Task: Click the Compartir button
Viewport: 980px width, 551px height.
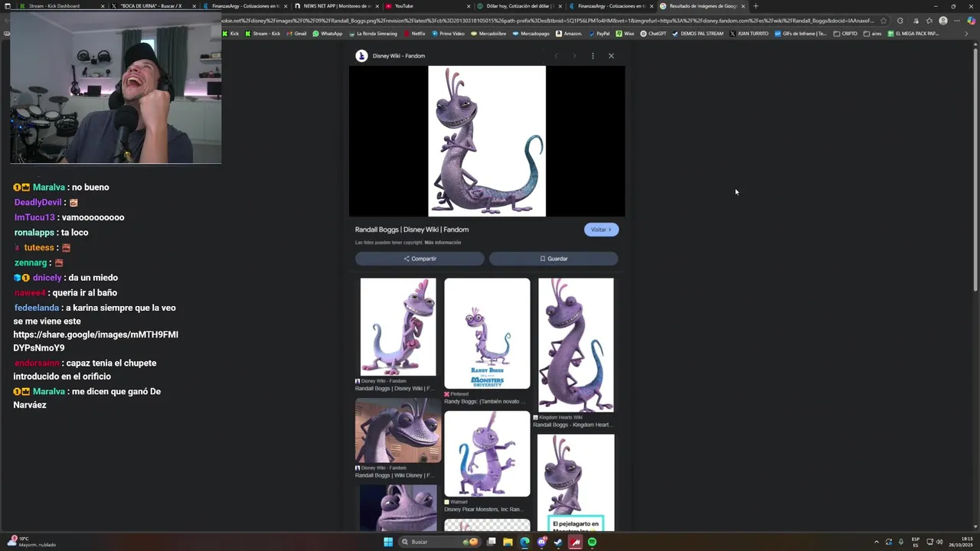Action: [420, 259]
